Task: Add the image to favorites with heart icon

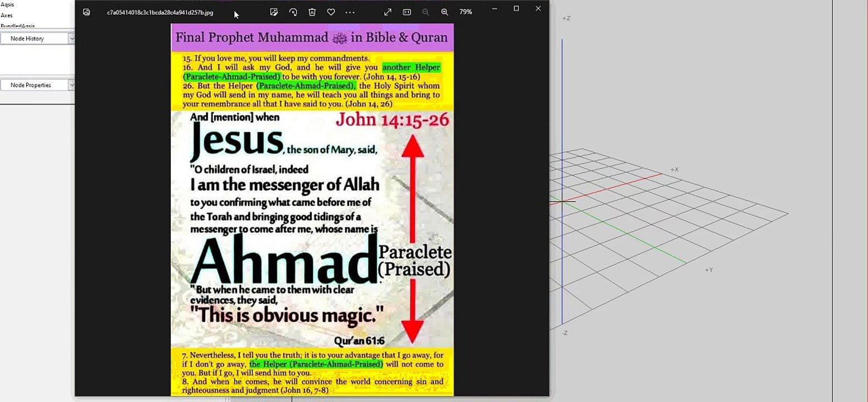Action: [331, 12]
